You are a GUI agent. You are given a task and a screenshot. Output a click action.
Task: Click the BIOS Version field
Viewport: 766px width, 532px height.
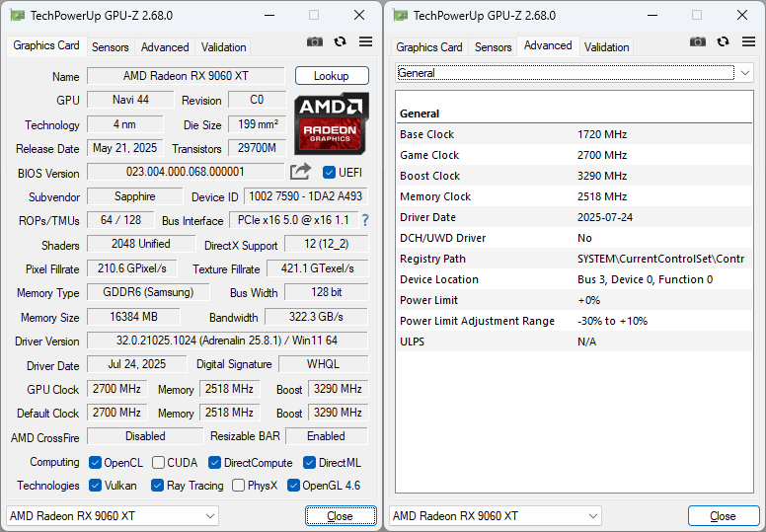[186, 172]
